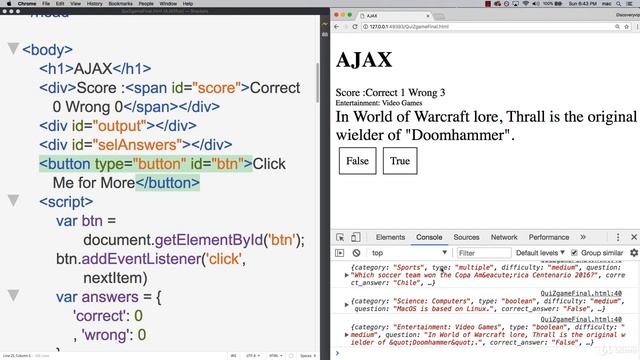Show more DevTools tabs with the chevrons

583,237
